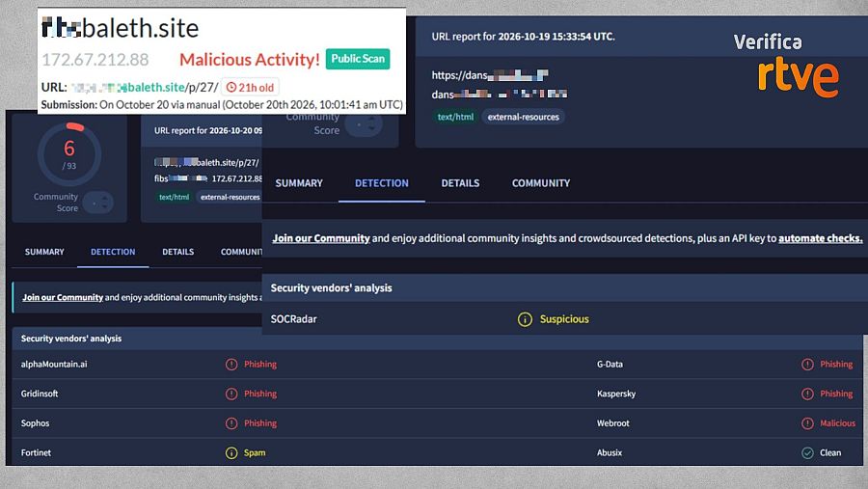Viewport: 868px width, 489px height.
Task: Click the SOCRadar vendor name
Action: pos(293,319)
